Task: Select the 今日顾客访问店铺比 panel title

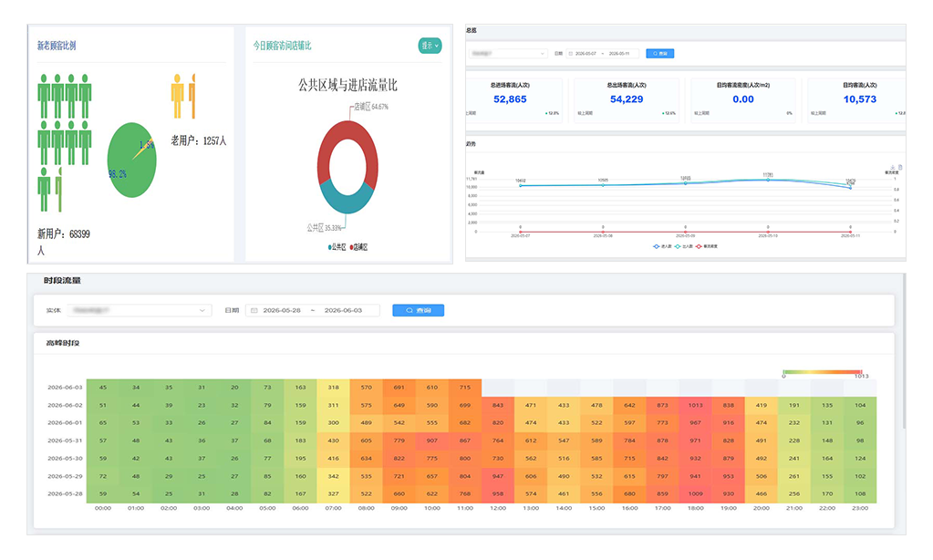Action: coord(282,46)
